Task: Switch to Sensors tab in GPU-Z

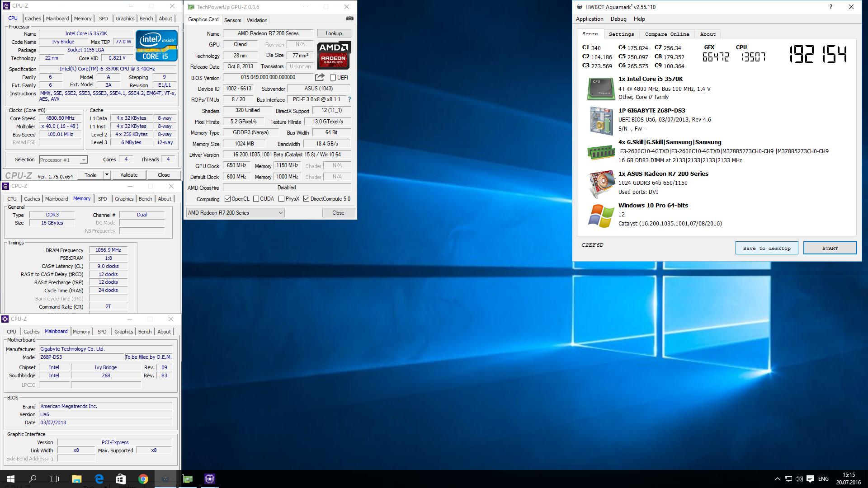Action: click(232, 20)
